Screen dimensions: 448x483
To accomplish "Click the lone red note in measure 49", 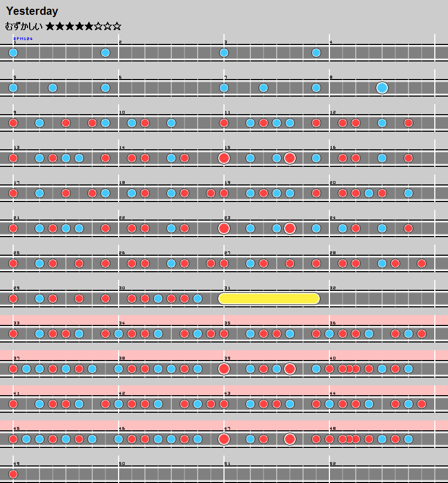I will pyautogui.click(x=13, y=474).
